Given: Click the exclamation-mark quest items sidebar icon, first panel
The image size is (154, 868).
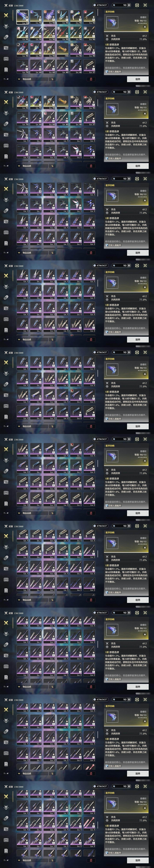Looking at the screenshot, I should click(x=6, y=69).
